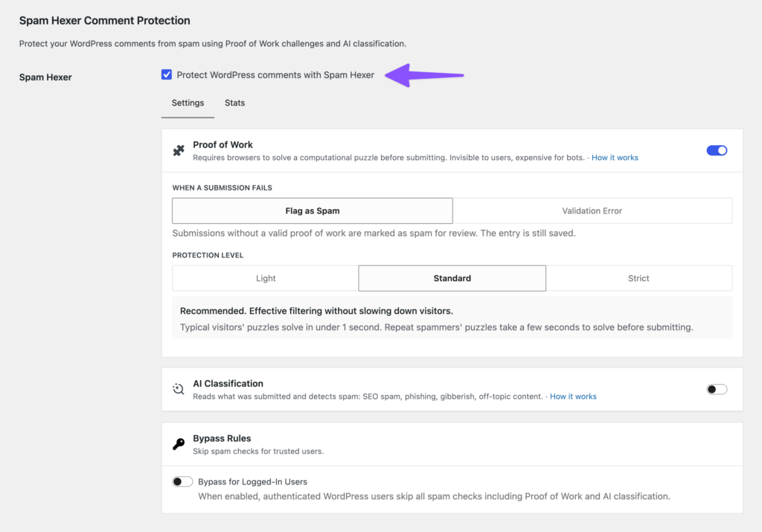
Task: Click 'Skip spam checks for trusted users.' text
Action: (x=258, y=452)
